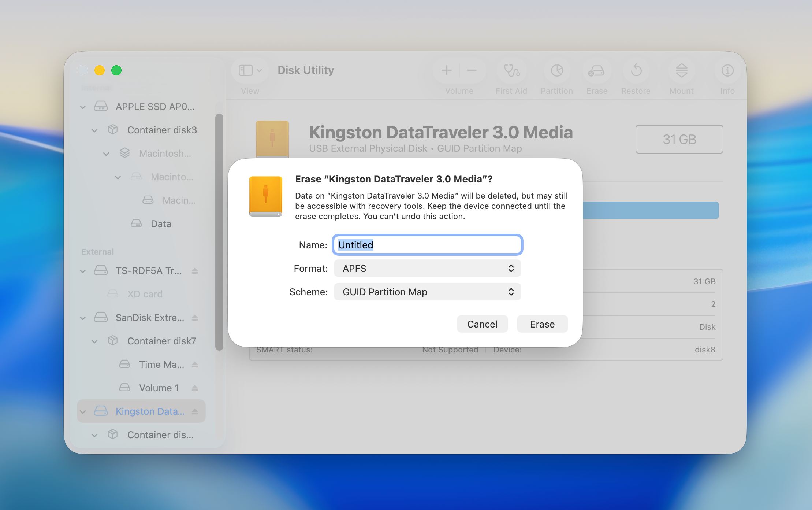
Task: Eject the TS-RDF5A Transcend drive
Action: [195, 271]
